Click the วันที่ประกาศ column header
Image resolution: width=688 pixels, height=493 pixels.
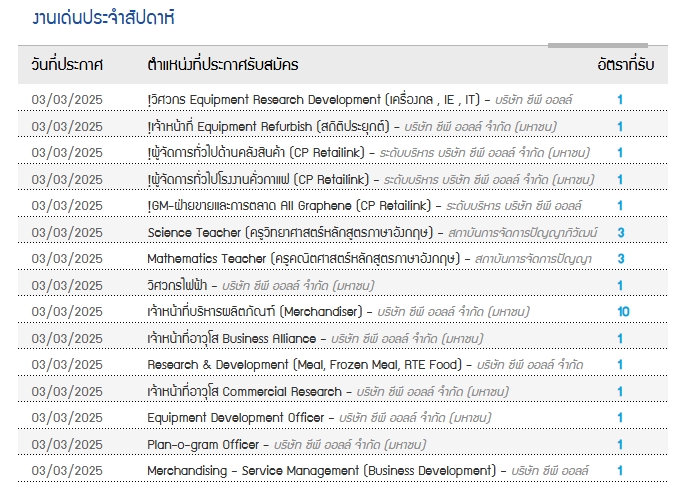pyautogui.click(x=67, y=65)
